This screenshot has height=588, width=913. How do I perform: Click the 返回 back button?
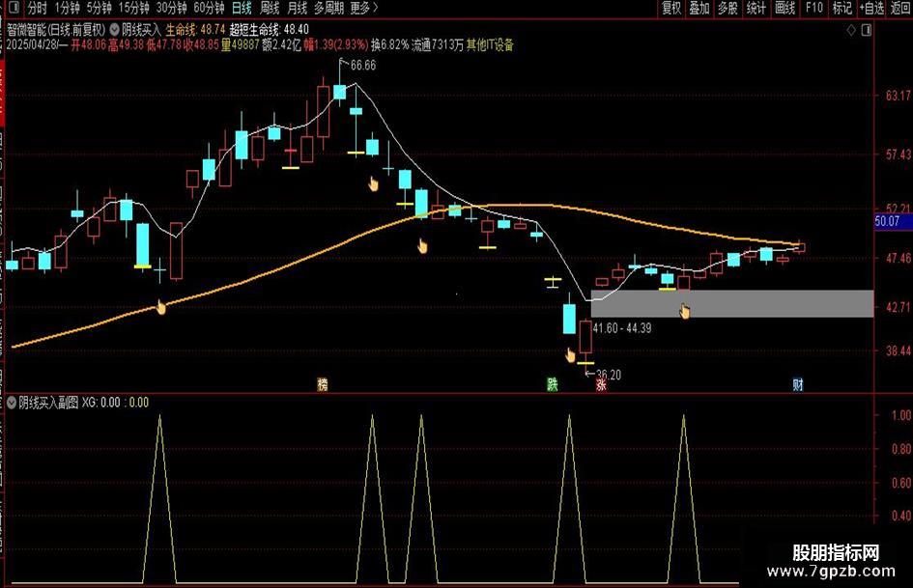(900, 8)
